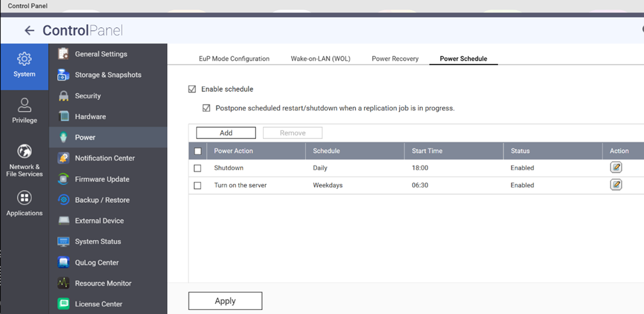This screenshot has height=314, width=644.
Task: Open the Applications grid category
Action: (x=24, y=204)
